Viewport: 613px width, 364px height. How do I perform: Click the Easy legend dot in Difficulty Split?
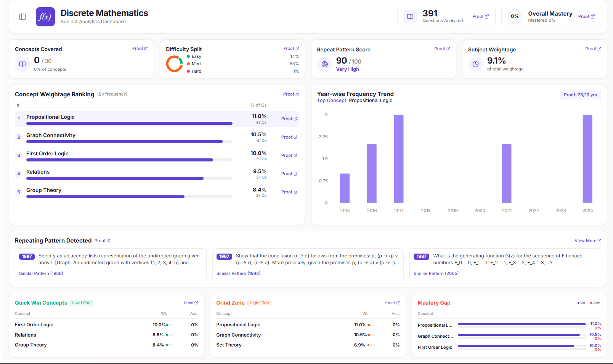coord(188,56)
